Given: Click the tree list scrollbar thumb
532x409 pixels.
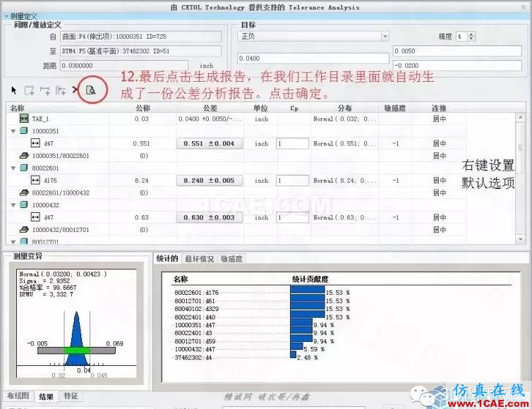Looking at the screenshot, I should click(521, 147).
